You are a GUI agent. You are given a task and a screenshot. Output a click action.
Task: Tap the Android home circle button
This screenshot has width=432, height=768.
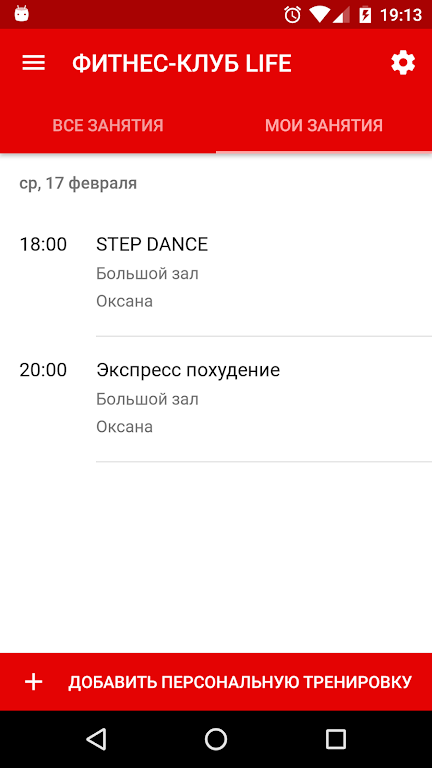pos(216,739)
